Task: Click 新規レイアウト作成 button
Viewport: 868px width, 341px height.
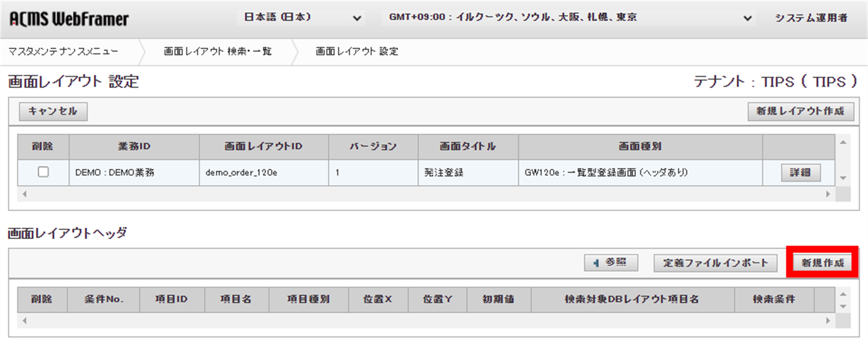Action: tap(800, 111)
